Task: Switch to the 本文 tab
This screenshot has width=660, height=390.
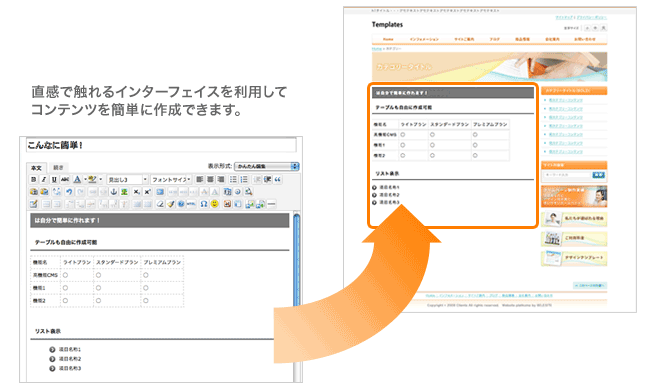Action: pyautogui.click(x=37, y=168)
